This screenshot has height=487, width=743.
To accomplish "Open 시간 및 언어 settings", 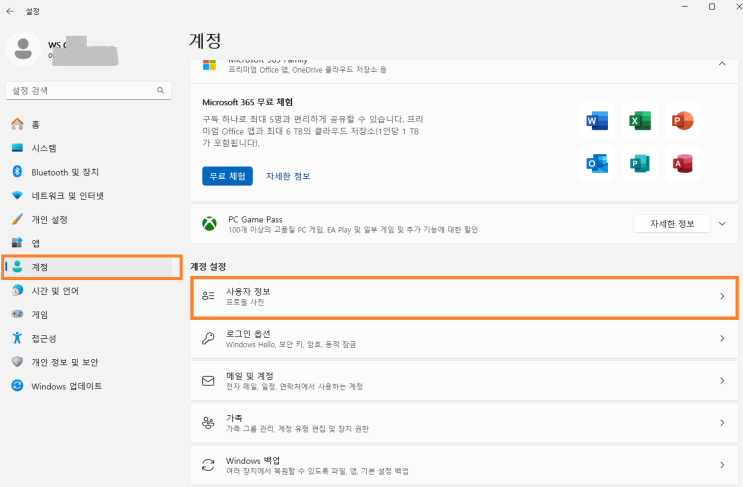I will (x=88, y=291).
